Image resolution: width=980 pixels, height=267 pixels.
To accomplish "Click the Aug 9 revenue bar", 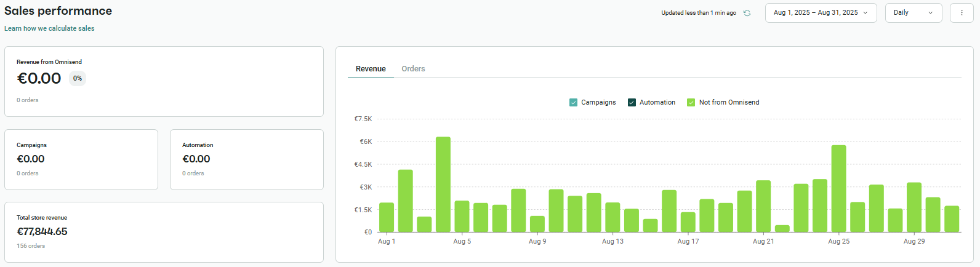I will click(x=537, y=224).
